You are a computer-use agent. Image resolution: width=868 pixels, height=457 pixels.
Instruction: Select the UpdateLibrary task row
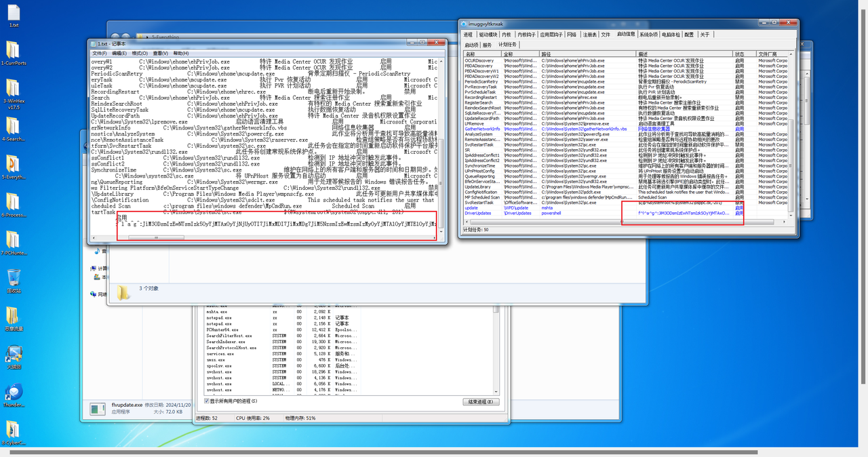tap(625, 186)
